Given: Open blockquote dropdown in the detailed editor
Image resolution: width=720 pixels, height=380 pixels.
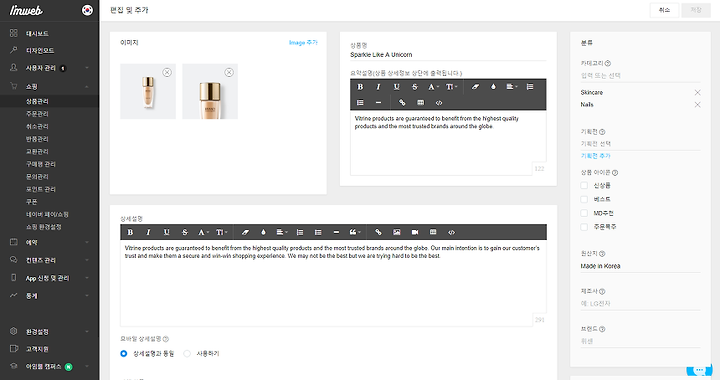Looking at the screenshot, I should tap(355, 232).
